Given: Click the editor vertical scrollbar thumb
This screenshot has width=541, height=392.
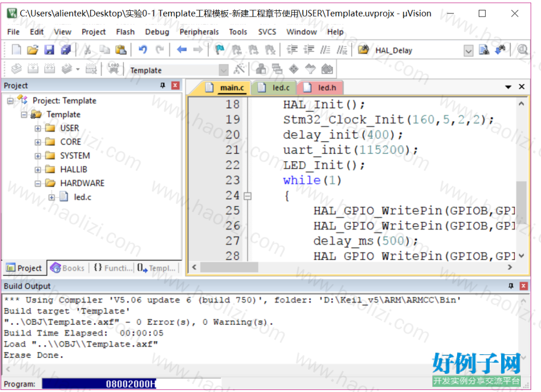Looking at the screenshot, I should tap(521, 202).
